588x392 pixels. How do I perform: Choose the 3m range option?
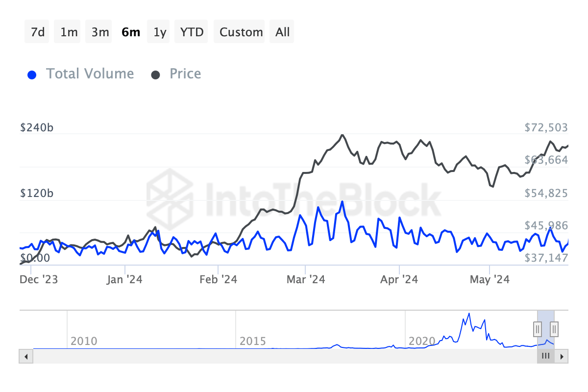[100, 32]
